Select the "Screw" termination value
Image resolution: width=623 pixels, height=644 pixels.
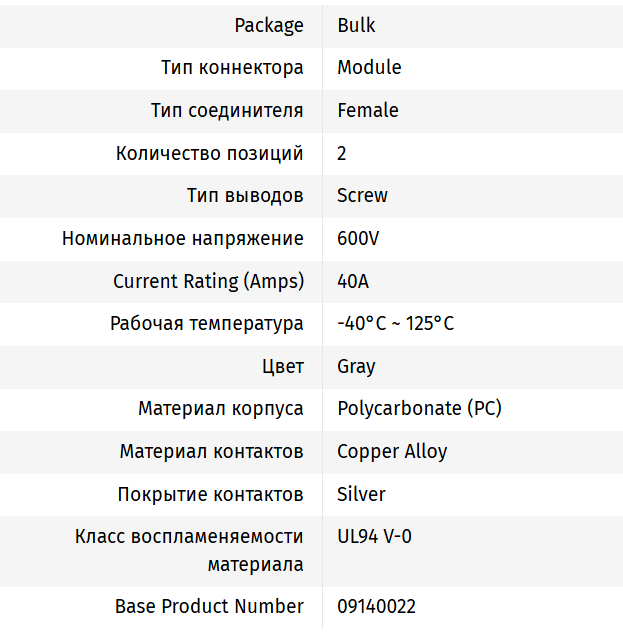362,195
